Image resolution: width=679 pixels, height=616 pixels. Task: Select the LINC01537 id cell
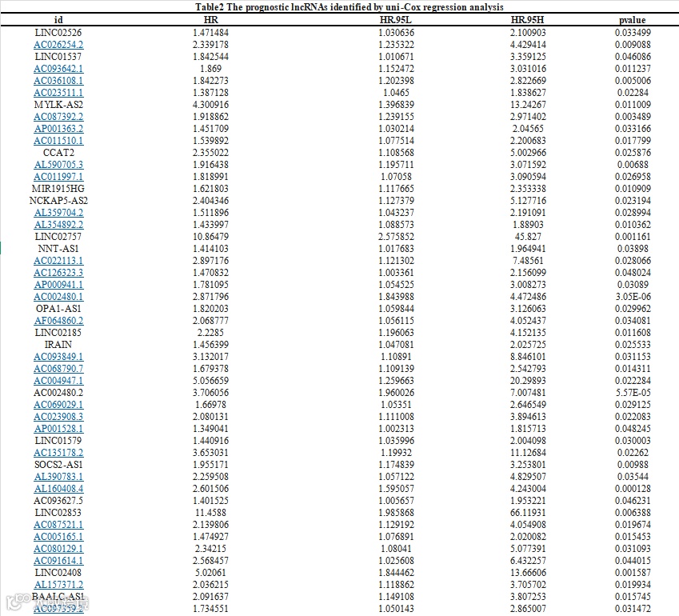(x=58, y=57)
